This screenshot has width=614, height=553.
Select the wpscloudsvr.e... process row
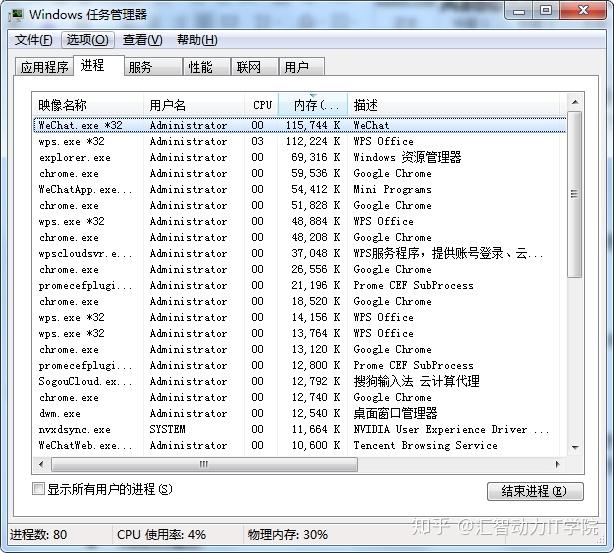[x=300, y=253]
